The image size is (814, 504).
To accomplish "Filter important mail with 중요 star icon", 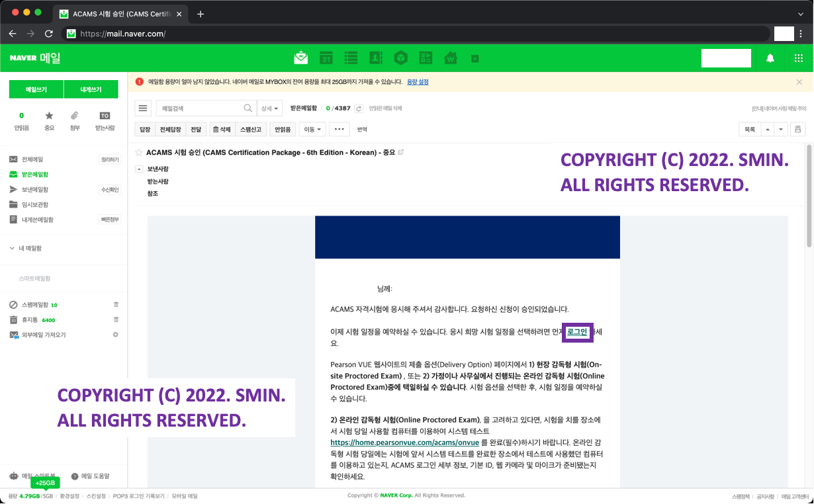I will tap(49, 122).
